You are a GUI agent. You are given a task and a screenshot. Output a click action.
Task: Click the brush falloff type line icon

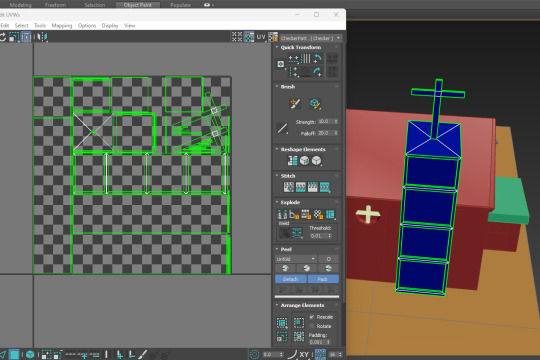(282, 128)
